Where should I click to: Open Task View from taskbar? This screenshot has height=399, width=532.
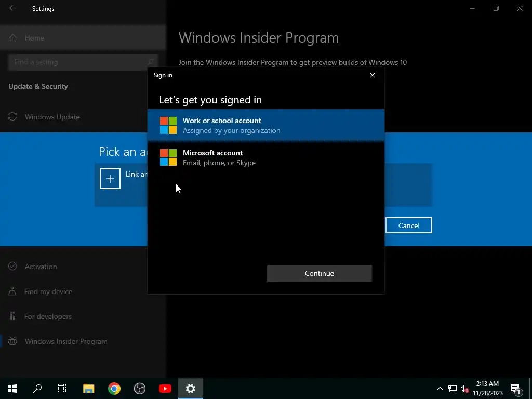62,389
